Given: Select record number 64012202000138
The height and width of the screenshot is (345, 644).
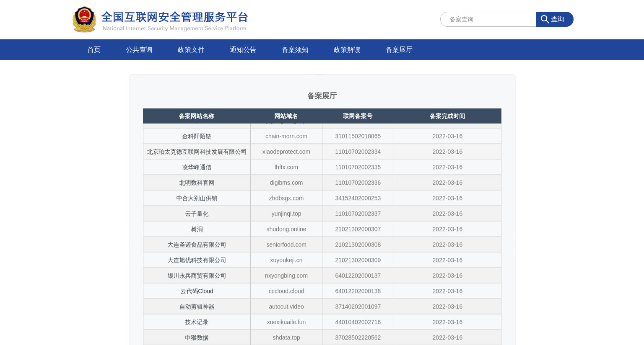Looking at the screenshot, I should tap(358, 291).
